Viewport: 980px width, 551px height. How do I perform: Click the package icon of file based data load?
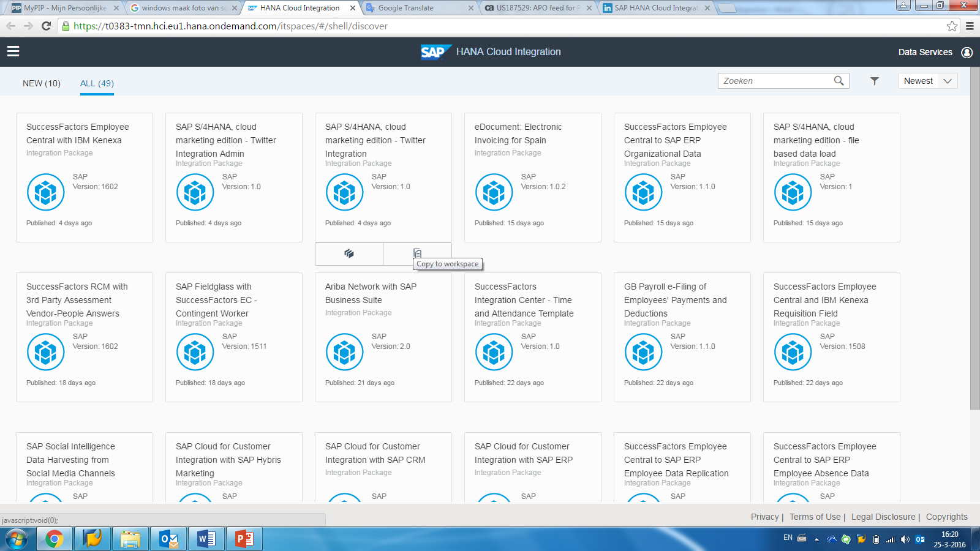tap(793, 192)
